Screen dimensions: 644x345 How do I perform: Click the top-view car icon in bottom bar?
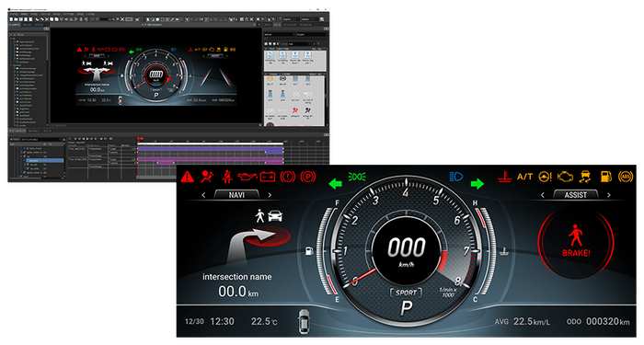pyautogui.click(x=304, y=321)
